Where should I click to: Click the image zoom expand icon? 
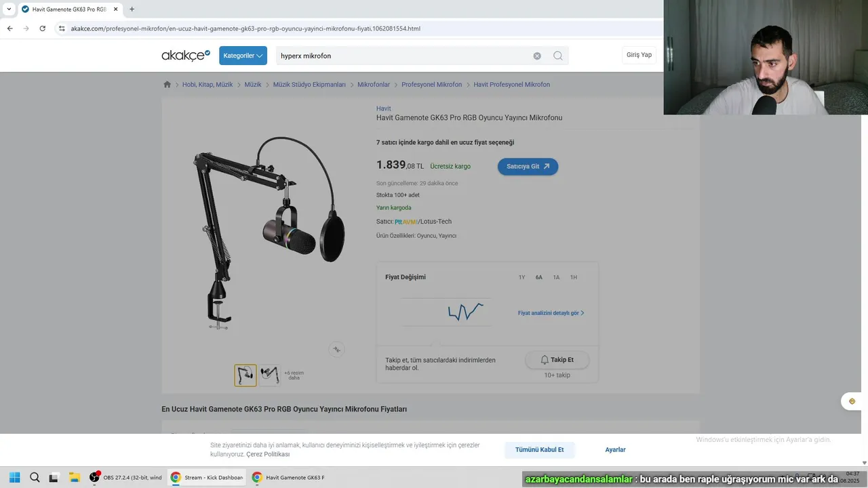point(336,350)
